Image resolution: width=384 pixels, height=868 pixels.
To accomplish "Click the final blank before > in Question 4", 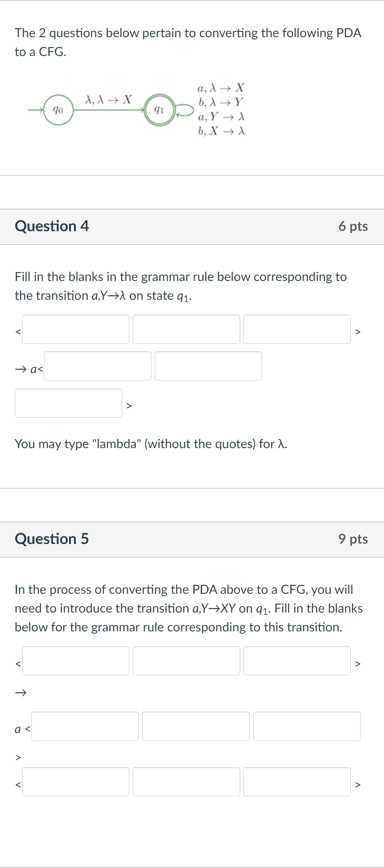I will coord(69,403).
